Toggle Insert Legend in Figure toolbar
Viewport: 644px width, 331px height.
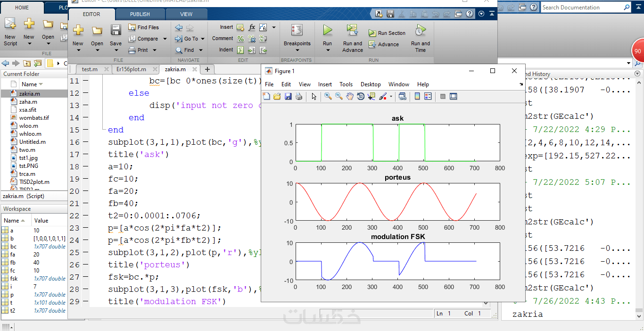(428, 97)
